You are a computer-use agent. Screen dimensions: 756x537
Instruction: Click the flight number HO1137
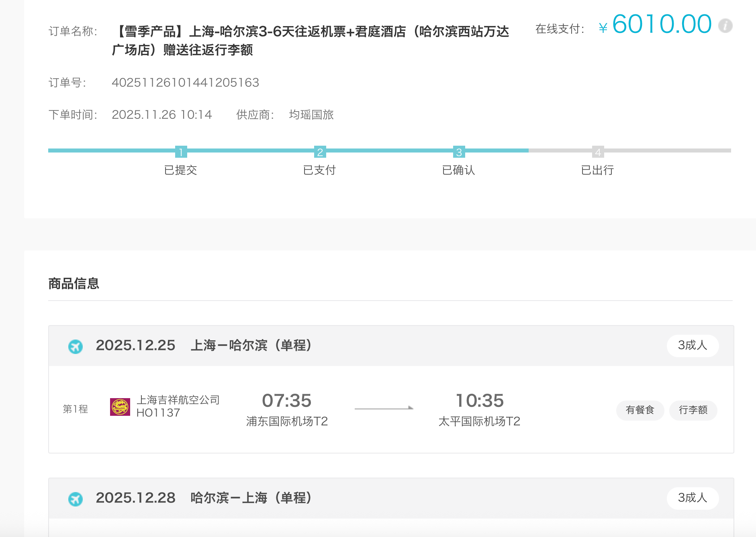(x=158, y=413)
